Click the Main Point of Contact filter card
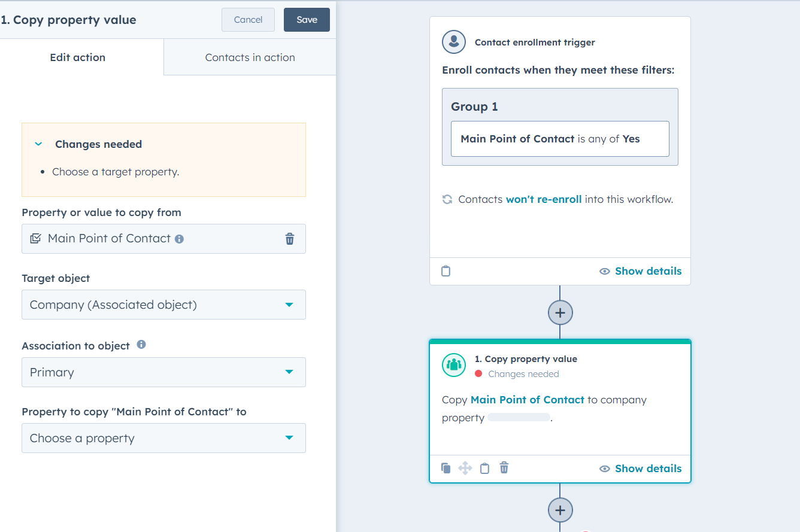The width and height of the screenshot is (800, 532). [x=560, y=139]
